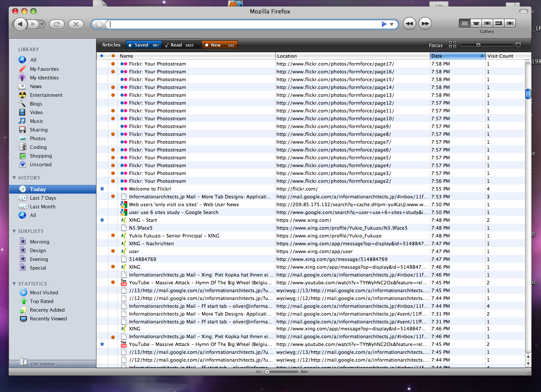
Task: Select the News icon in Library
Action: click(x=22, y=86)
